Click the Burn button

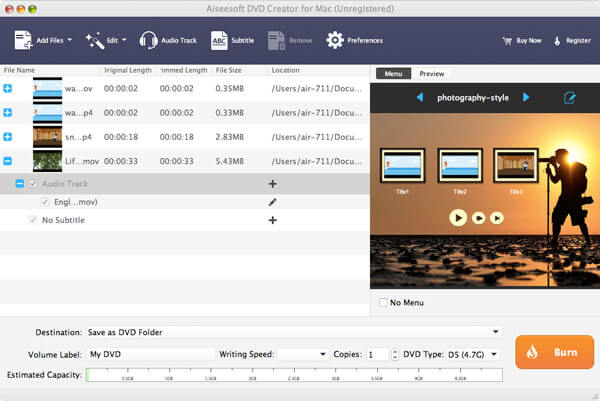pos(554,352)
